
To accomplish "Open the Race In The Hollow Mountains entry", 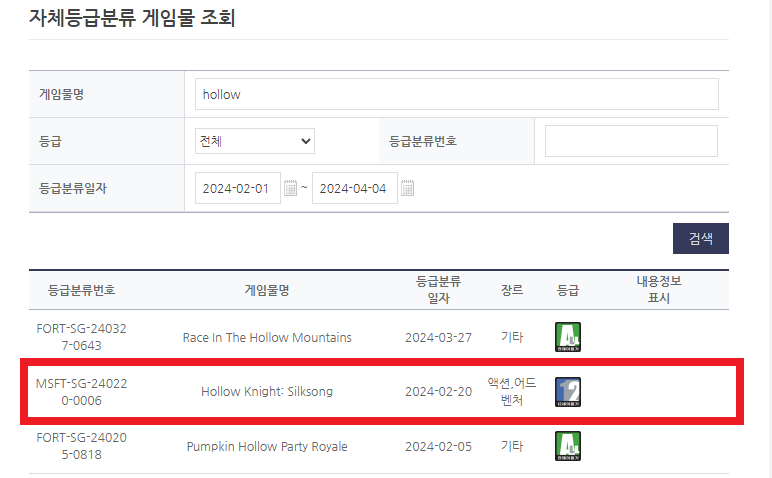I will coord(267,337).
